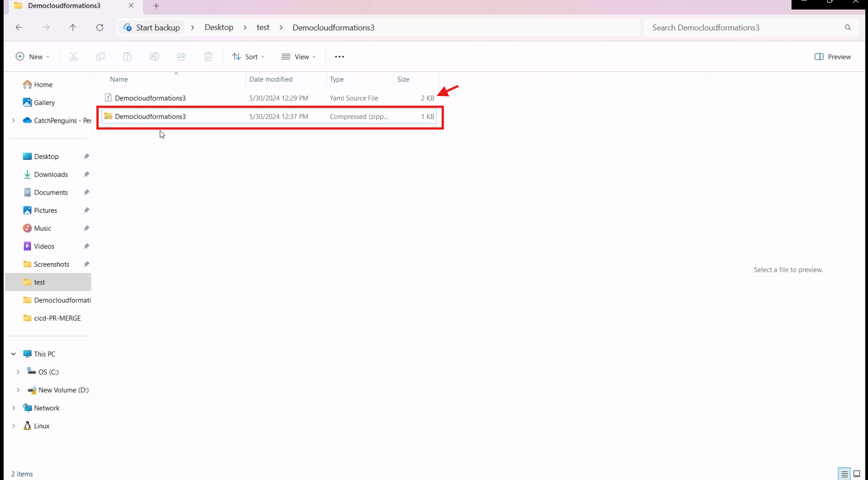
Task: Unpin Desktop using its pin icon
Action: point(86,156)
